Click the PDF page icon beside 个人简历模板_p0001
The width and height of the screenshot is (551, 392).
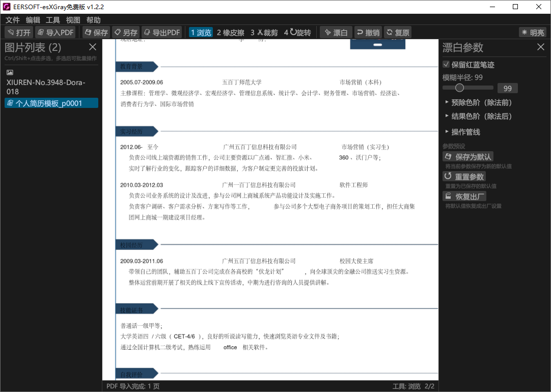10,103
